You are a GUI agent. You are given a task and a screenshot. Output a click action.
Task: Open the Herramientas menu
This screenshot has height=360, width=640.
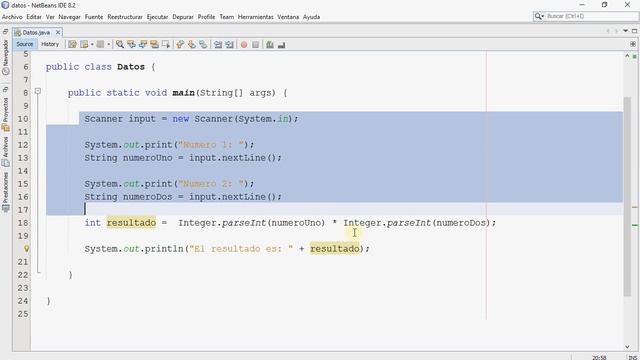[256, 17]
